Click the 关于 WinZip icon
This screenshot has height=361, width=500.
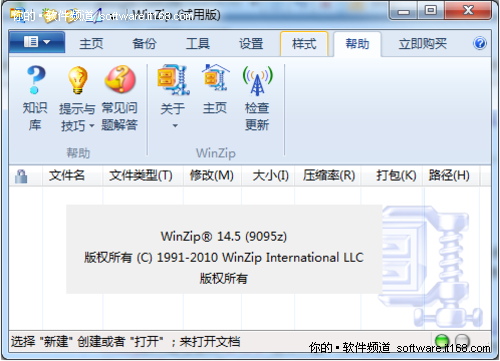click(173, 80)
